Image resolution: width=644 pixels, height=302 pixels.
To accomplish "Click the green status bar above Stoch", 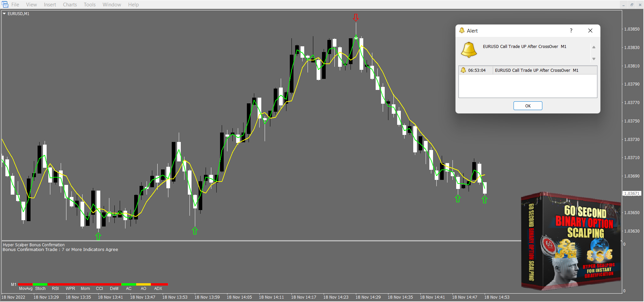I will coord(40,285).
